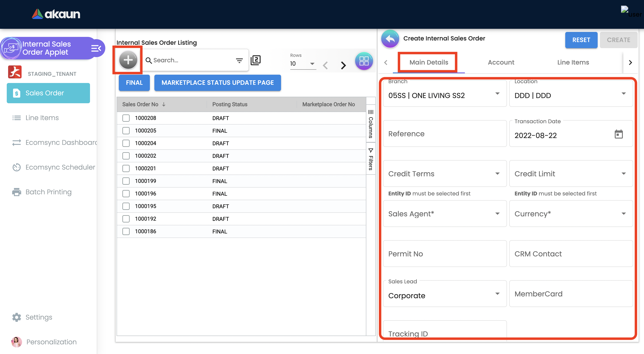The width and height of the screenshot is (644, 354).
Task: Go to next page of listing
Action: tap(344, 65)
